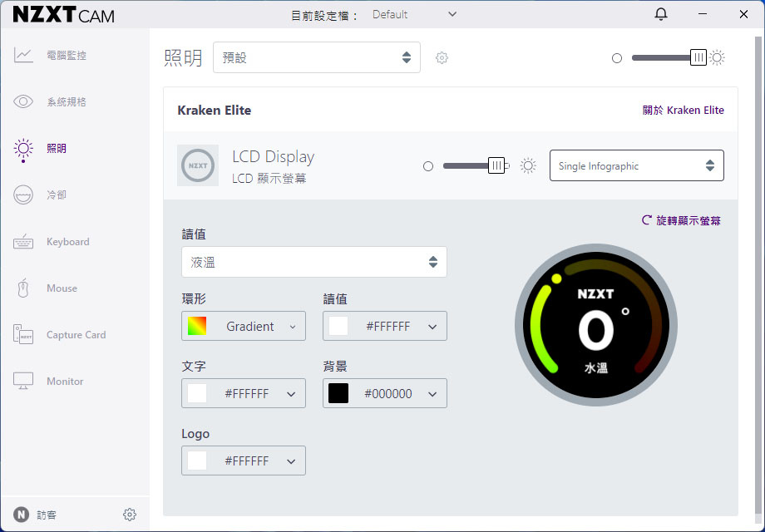
Task: Click the 訪客 guest account label
Action: (x=47, y=515)
